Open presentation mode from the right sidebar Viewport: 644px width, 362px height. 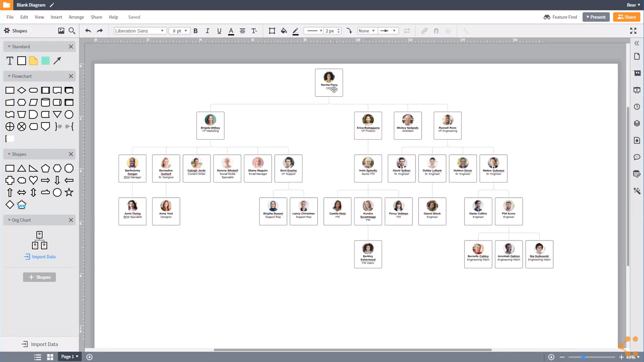[x=637, y=90]
